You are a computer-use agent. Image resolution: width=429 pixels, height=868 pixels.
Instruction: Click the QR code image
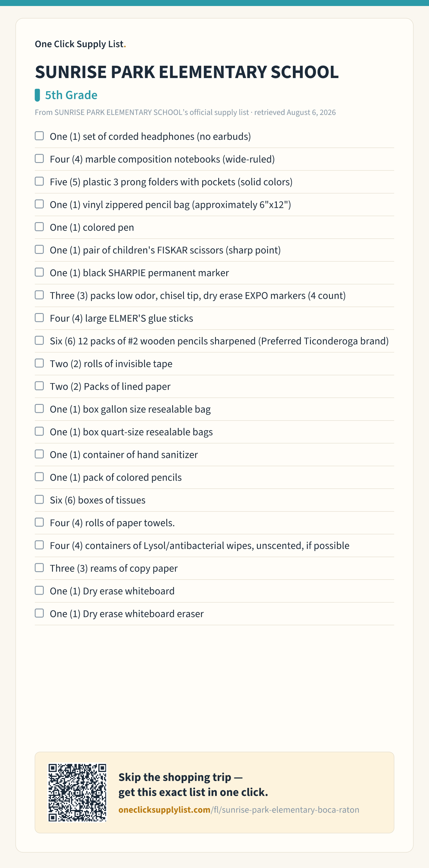pyautogui.click(x=77, y=793)
